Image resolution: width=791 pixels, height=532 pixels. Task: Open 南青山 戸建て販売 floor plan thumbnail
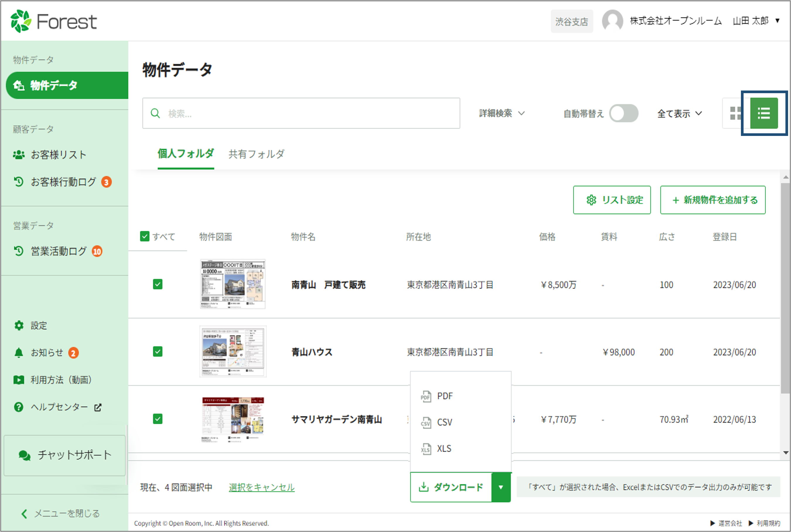pos(233,284)
